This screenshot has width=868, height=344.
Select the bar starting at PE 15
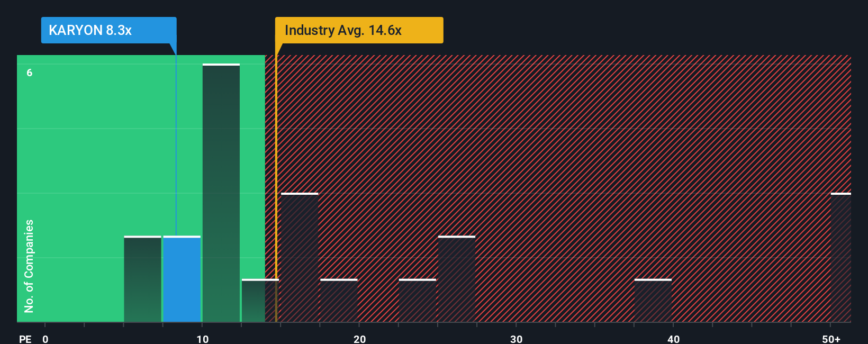click(300, 257)
